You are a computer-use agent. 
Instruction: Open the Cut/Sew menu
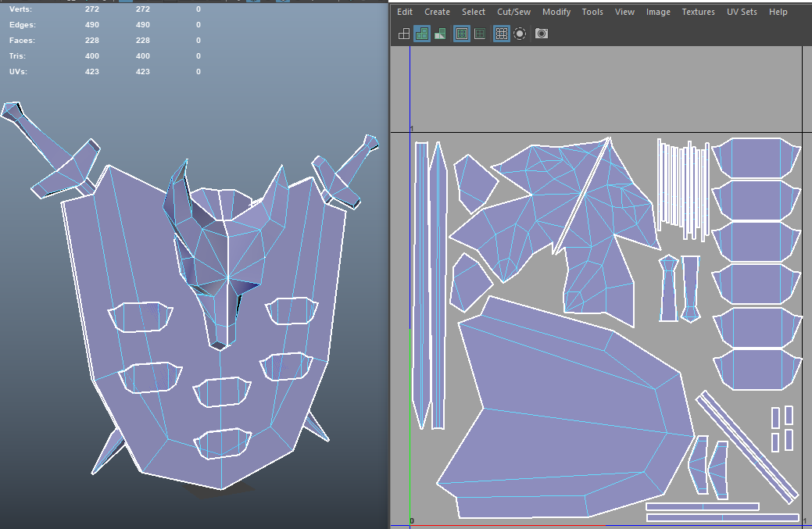coord(513,12)
